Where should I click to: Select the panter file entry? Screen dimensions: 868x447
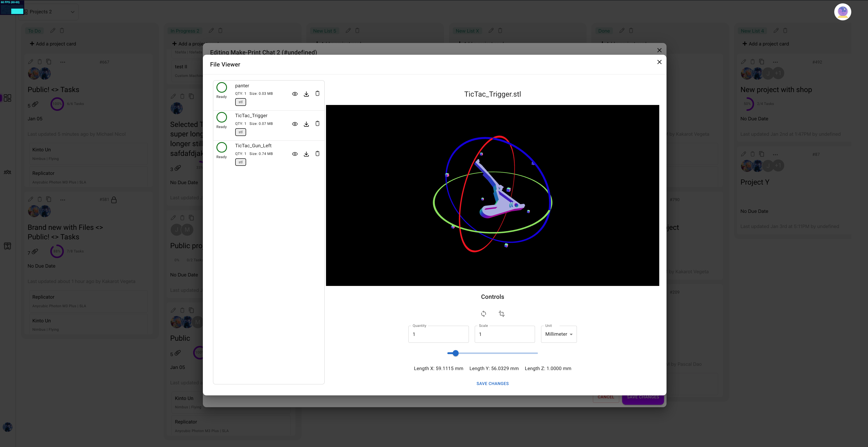click(x=242, y=86)
